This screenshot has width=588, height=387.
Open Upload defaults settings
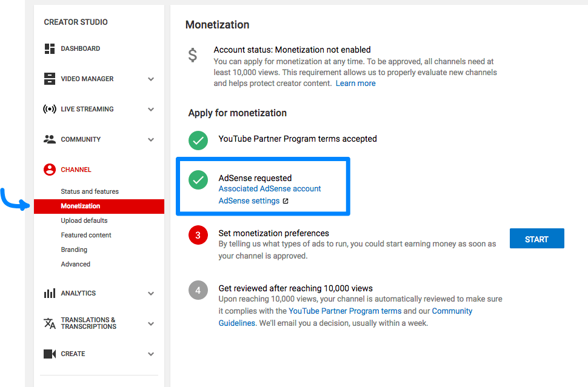click(x=84, y=220)
